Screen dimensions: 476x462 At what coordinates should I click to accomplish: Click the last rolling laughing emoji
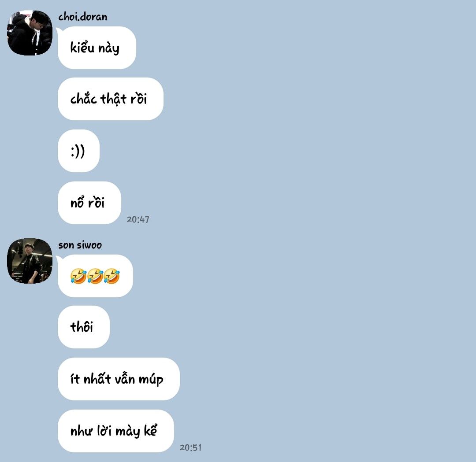pos(112,276)
